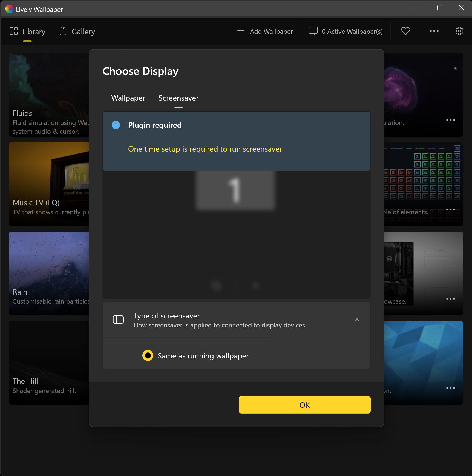The height and width of the screenshot is (476, 472).
Task: Open more options on the periodic table wallpaper
Action: pos(451,209)
